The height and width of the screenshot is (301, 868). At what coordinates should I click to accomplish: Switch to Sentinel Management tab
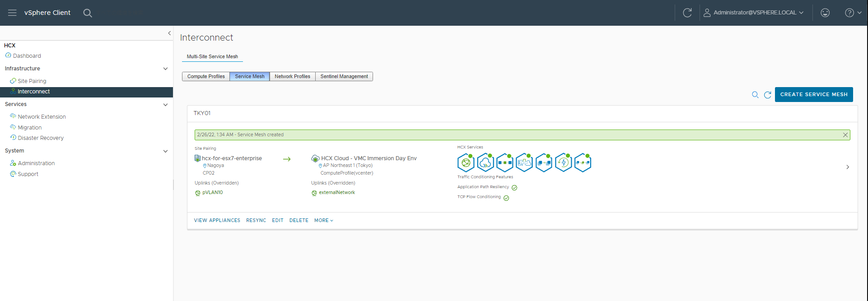[x=344, y=76]
